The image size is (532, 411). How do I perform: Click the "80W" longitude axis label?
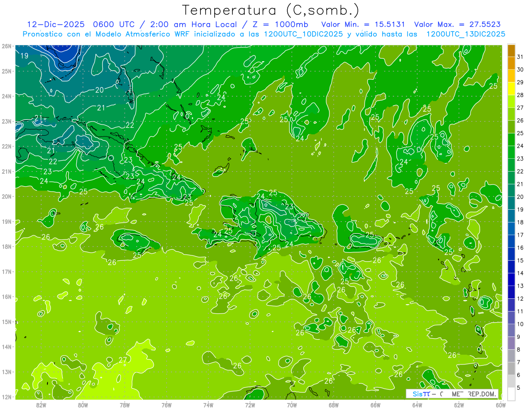point(83,405)
